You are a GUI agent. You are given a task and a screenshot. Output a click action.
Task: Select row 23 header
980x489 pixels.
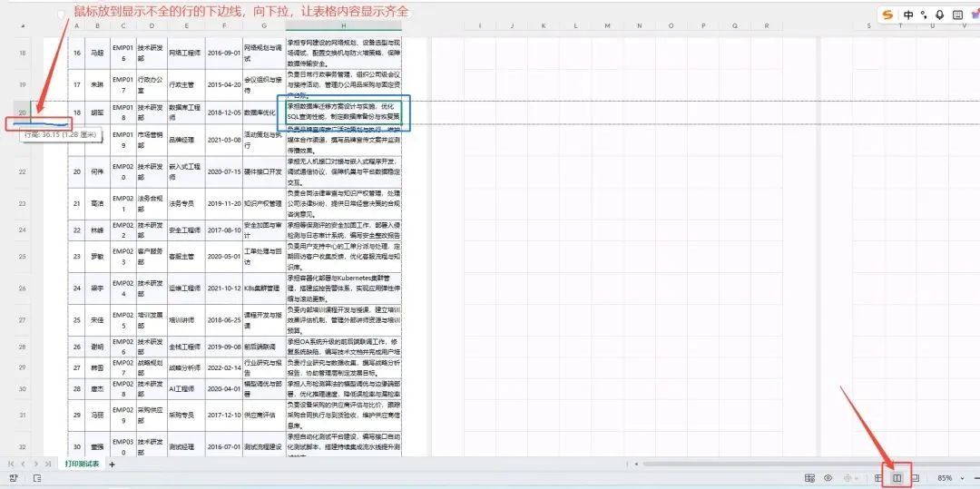click(23, 203)
